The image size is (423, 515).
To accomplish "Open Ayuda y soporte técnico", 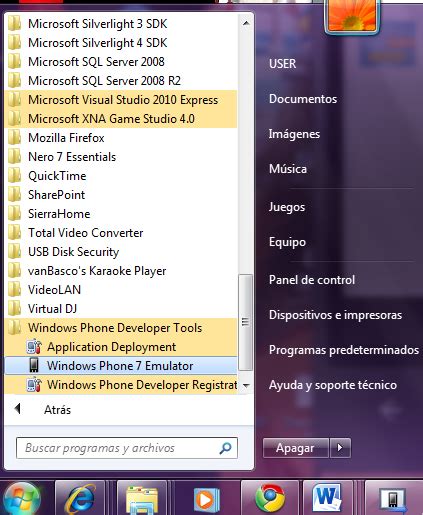I will pos(333,385).
